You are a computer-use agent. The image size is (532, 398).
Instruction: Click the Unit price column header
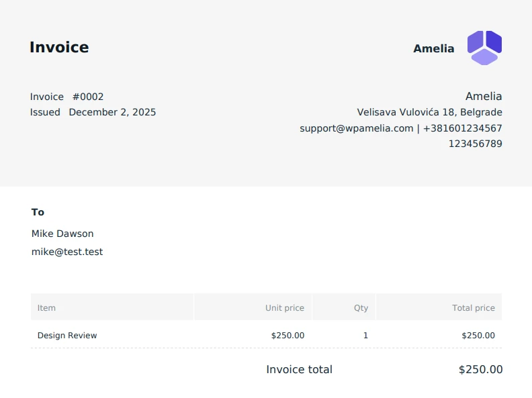point(284,308)
